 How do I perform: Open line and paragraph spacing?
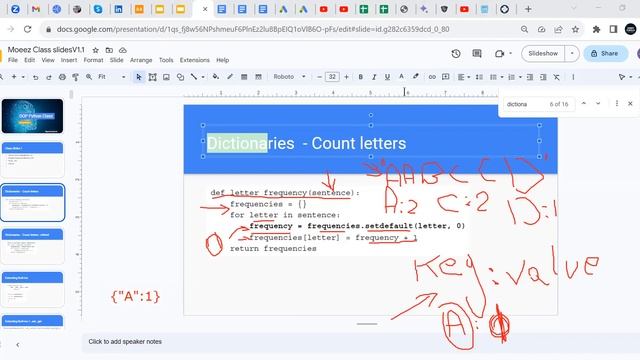coord(479,77)
